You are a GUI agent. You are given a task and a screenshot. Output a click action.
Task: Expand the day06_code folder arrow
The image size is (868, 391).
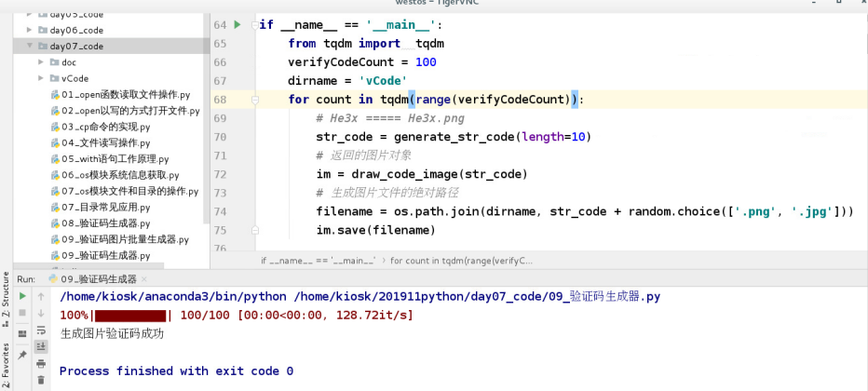tap(30, 30)
